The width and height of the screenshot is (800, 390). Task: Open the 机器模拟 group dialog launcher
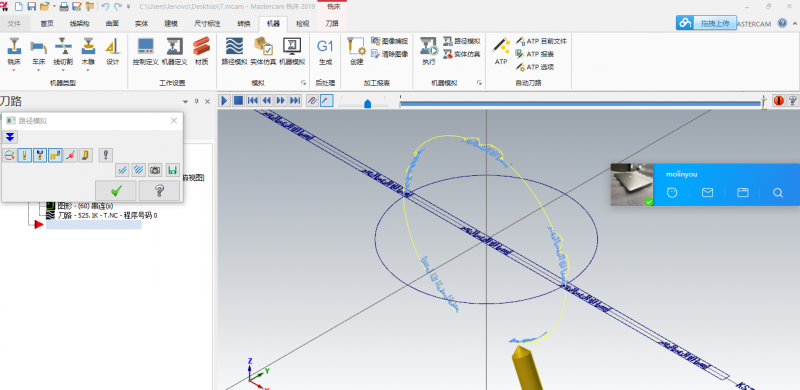480,82
